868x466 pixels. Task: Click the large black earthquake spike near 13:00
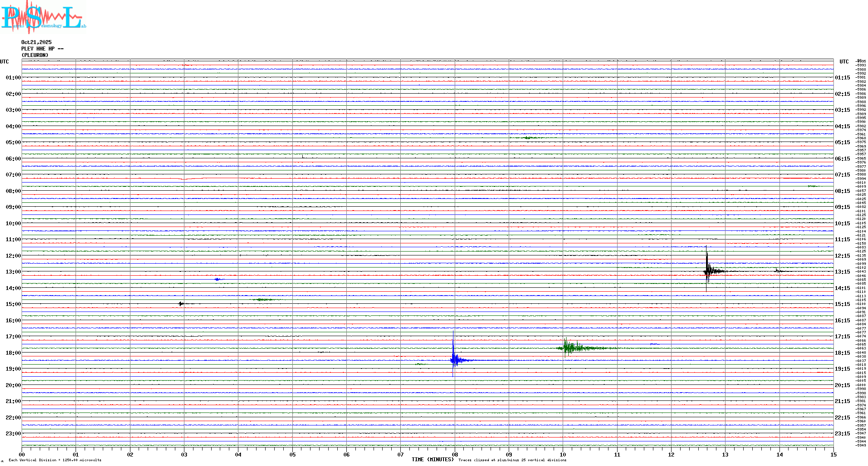[x=707, y=271]
